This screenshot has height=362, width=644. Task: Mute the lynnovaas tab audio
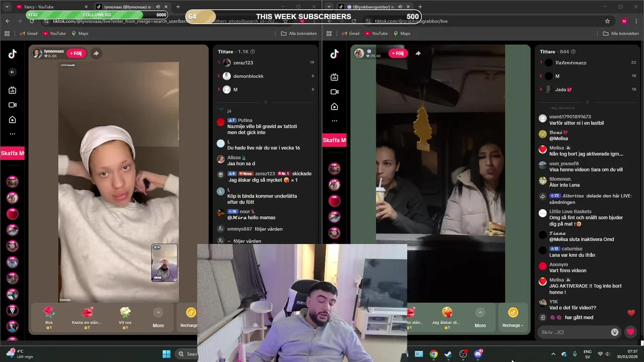click(158, 7)
